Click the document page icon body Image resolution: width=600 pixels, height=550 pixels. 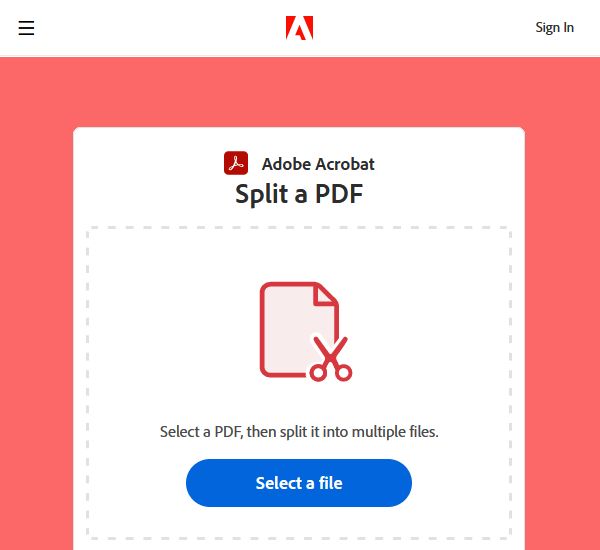(x=291, y=330)
